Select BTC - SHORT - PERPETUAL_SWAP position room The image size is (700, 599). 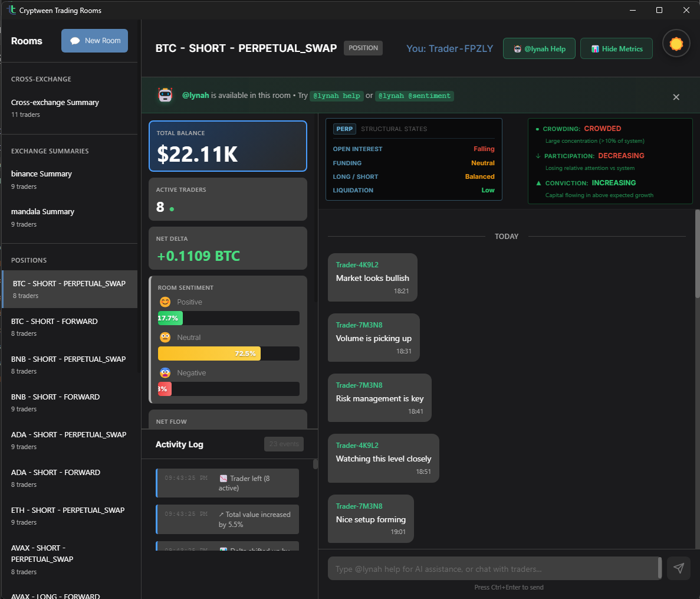point(70,289)
